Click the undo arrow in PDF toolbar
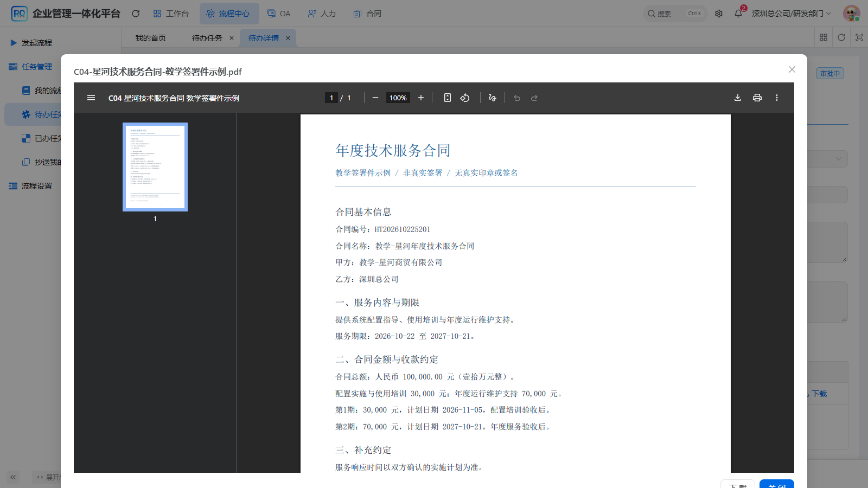 [517, 98]
